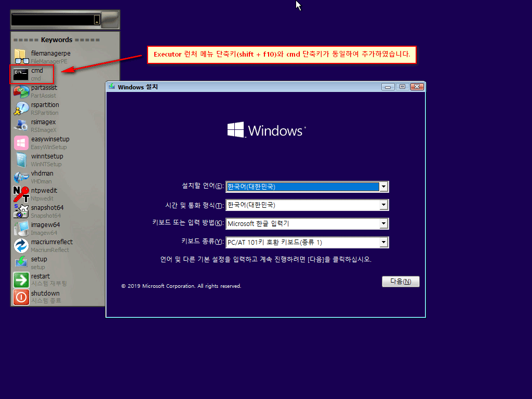
Task: Click the PC/AT 101키 호환 키보드 value
Action: tap(274, 242)
